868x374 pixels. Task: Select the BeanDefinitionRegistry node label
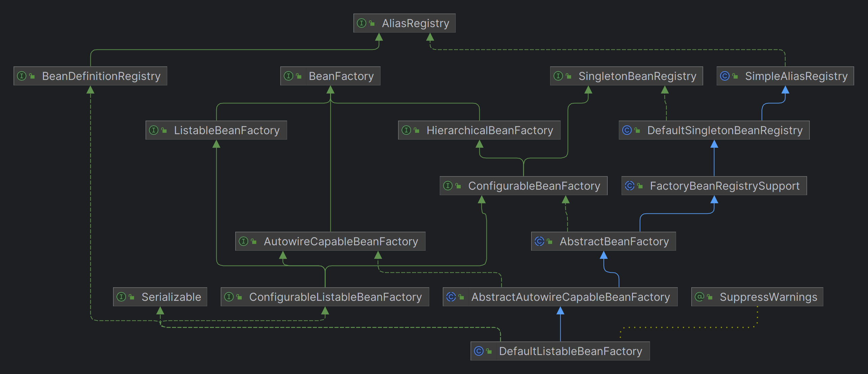(101, 76)
